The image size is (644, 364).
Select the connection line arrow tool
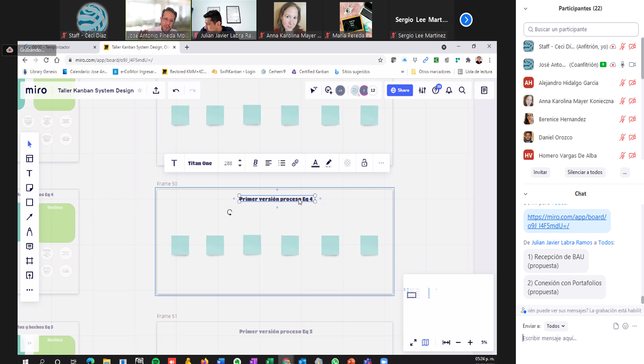coord(29,217)
